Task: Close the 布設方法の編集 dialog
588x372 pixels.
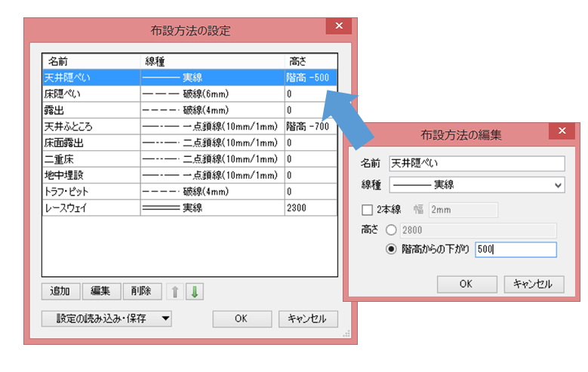Action: click(x=562, y=131)
